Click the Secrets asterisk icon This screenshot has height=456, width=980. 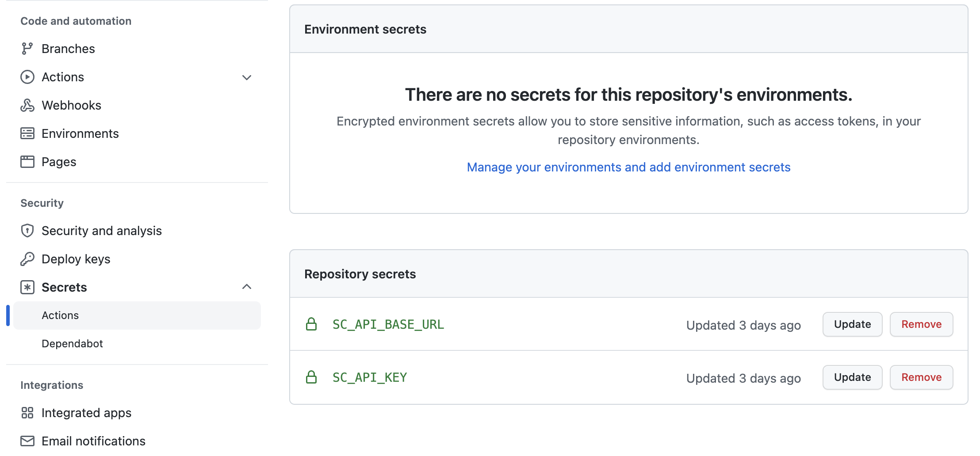click(x=27, y=287)
